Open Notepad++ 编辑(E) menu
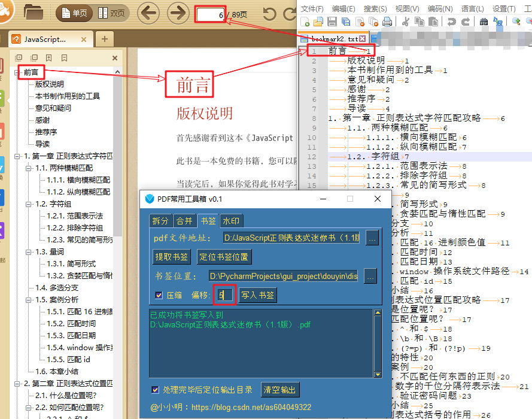532x419 pixels. click(x=343, y=9)
